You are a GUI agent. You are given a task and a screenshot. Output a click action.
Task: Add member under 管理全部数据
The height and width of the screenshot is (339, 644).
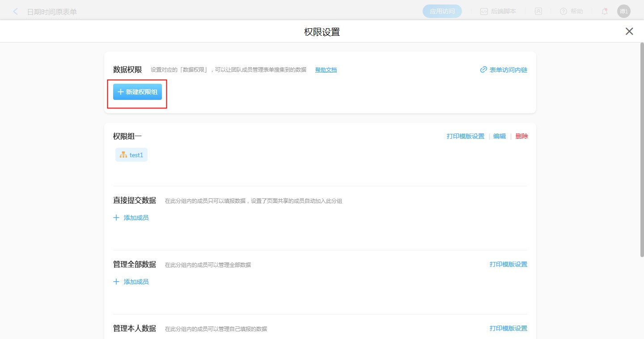(131, 282)
